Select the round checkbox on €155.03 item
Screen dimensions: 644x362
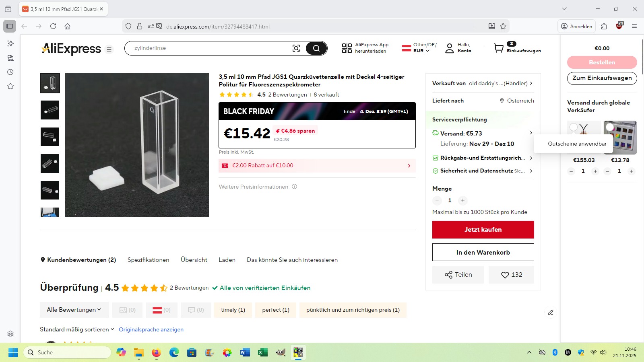[x=574, y=127]
